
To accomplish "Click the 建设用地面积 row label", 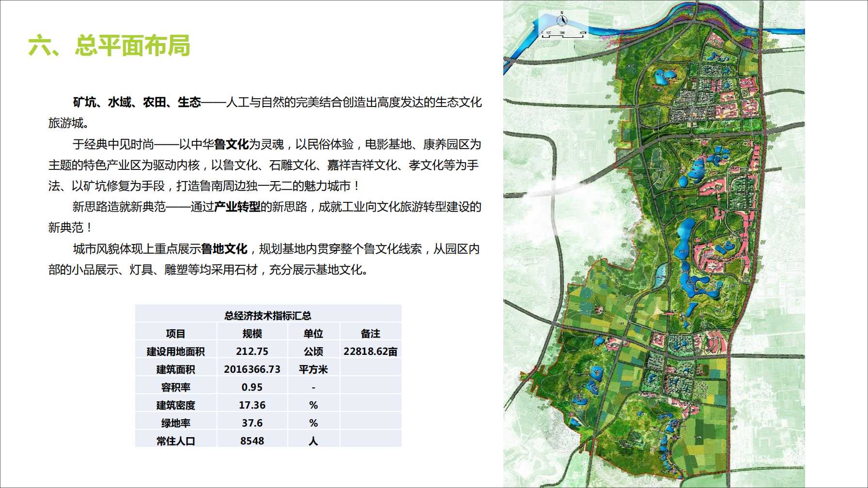I will tap(175, 351).
